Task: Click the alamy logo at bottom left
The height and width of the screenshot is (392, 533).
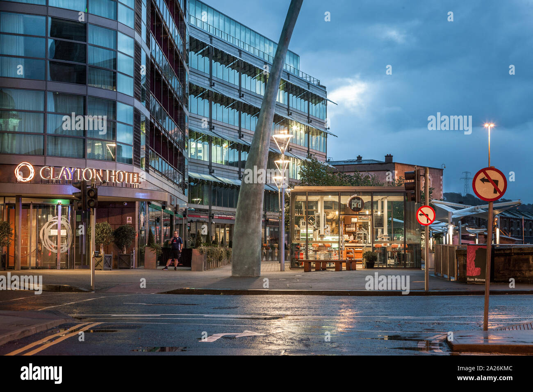Action: click(x=41, y=374)
